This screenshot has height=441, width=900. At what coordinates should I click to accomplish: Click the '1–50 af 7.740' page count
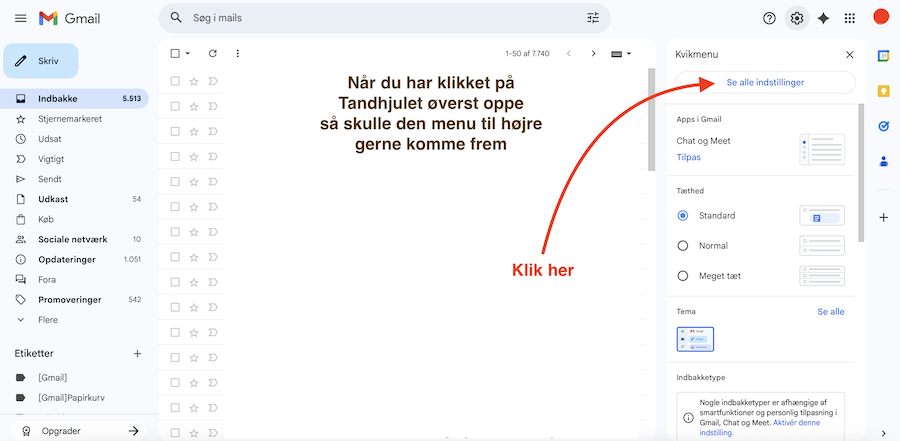527,53
